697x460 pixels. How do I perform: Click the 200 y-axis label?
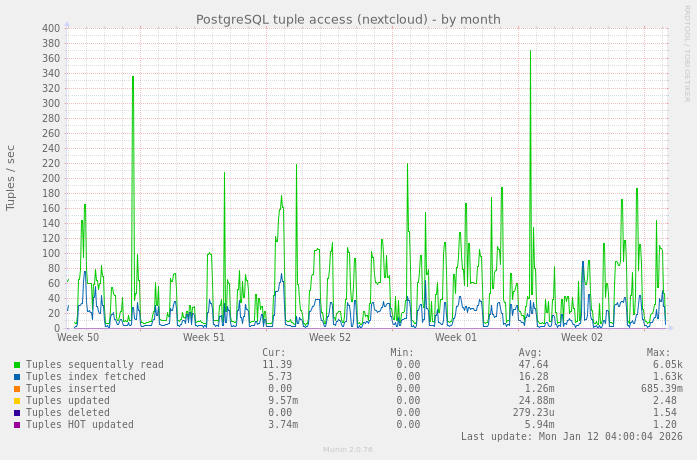(51, 179)
